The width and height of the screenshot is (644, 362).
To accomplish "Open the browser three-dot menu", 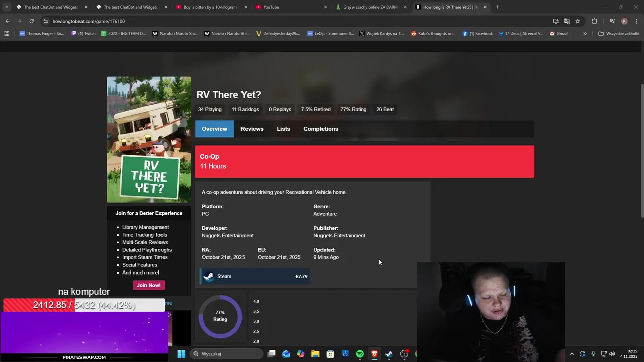I will pos(636,21).
